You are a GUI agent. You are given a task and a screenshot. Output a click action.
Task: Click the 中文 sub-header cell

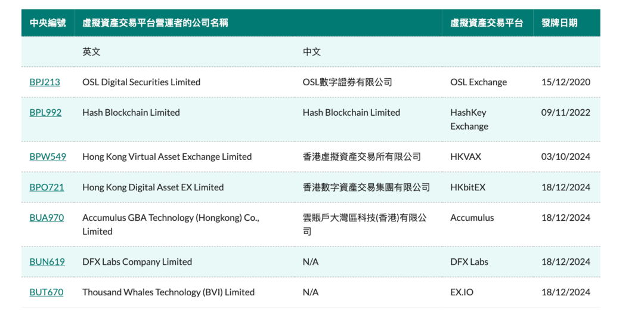coord(312,52)
